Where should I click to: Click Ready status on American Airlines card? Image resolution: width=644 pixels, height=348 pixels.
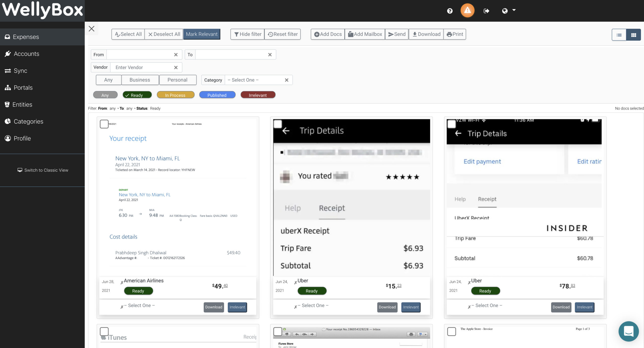click(x=138, y=291)
